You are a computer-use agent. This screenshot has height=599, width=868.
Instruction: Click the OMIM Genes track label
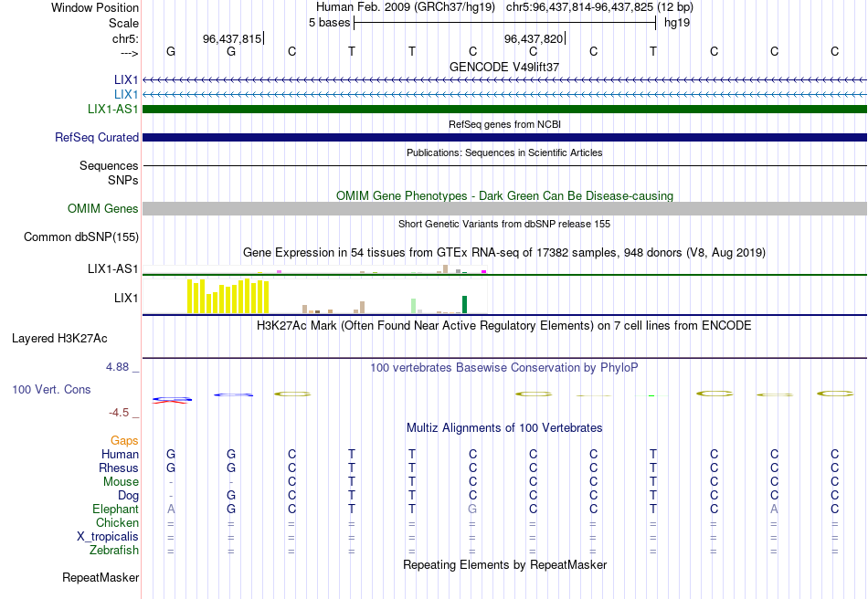click(103, 208)
